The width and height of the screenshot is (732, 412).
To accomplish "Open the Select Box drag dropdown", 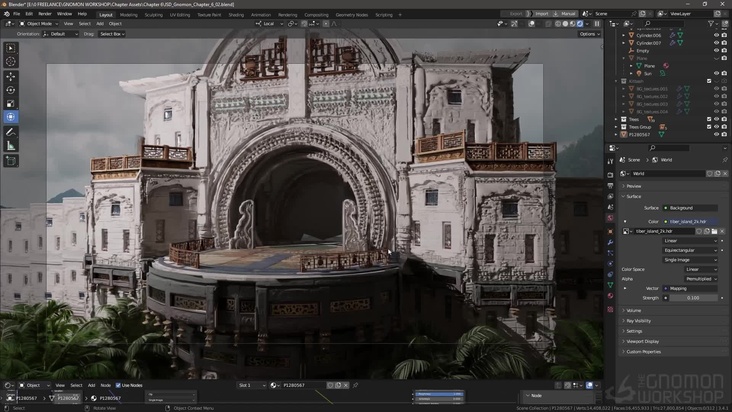I will coord(112,34).
